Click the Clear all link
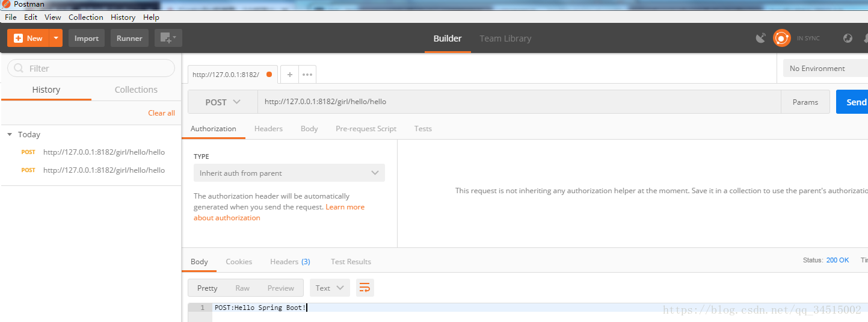 [x=161, y=113]
